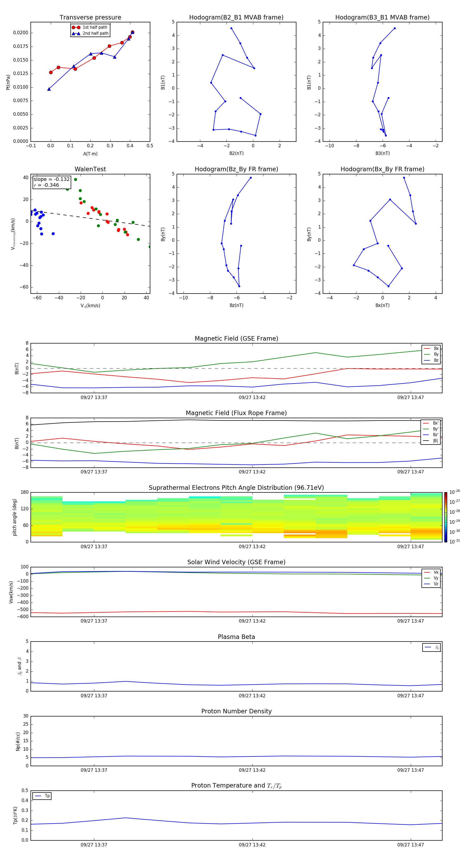This screenshot has height=868, width=473.
Task: Select "Bx'" in Flux Rope legend
Action: [431, 423]
